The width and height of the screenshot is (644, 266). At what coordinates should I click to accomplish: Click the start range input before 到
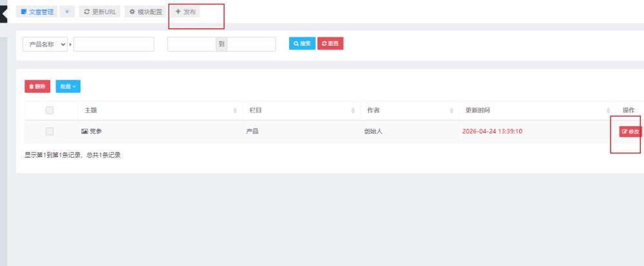tap(191, 44)
